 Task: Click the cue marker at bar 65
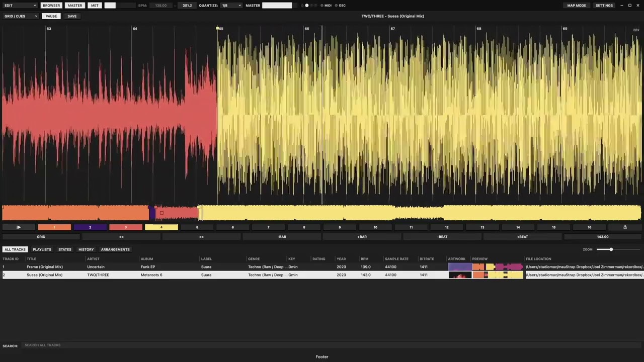[218, 28]
